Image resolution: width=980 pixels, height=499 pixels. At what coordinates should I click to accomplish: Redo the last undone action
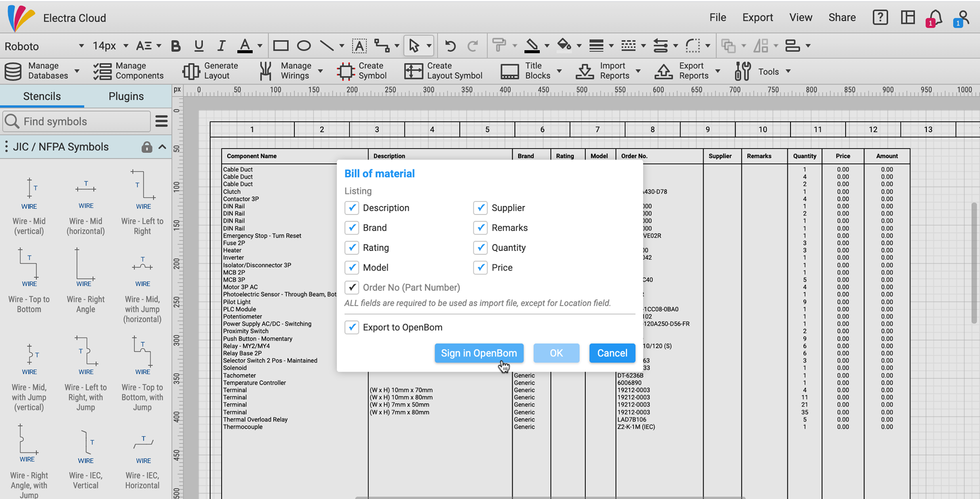(473, 46)
